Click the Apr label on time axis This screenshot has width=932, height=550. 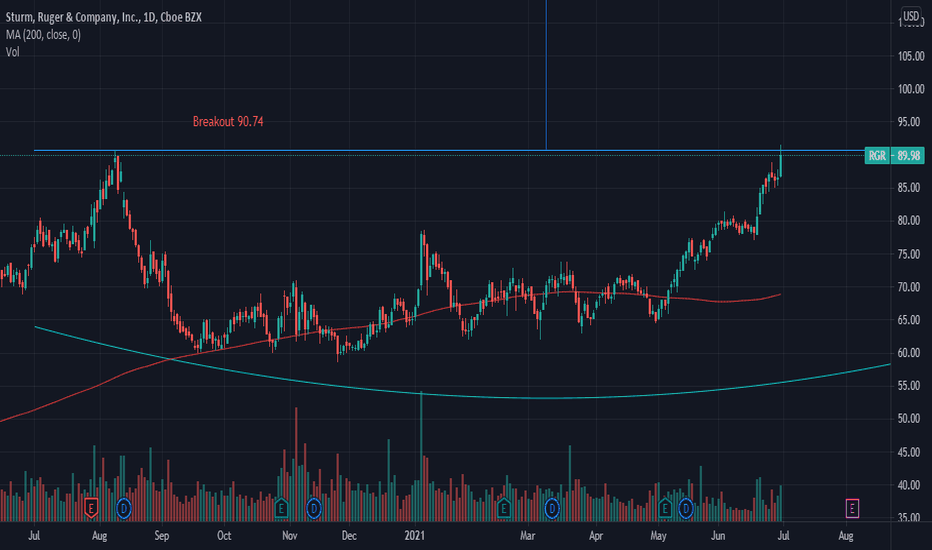(x=596, y=536)
